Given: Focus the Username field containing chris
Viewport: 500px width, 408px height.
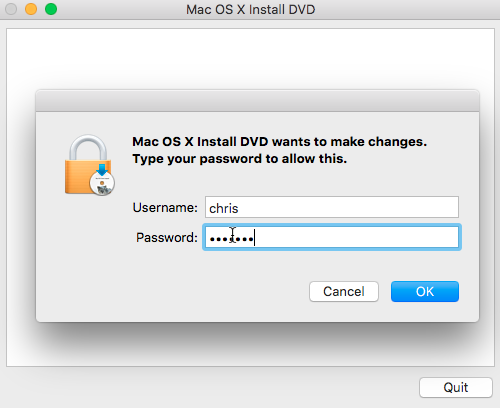Looking at the screenshot, I should pos(332,207).
